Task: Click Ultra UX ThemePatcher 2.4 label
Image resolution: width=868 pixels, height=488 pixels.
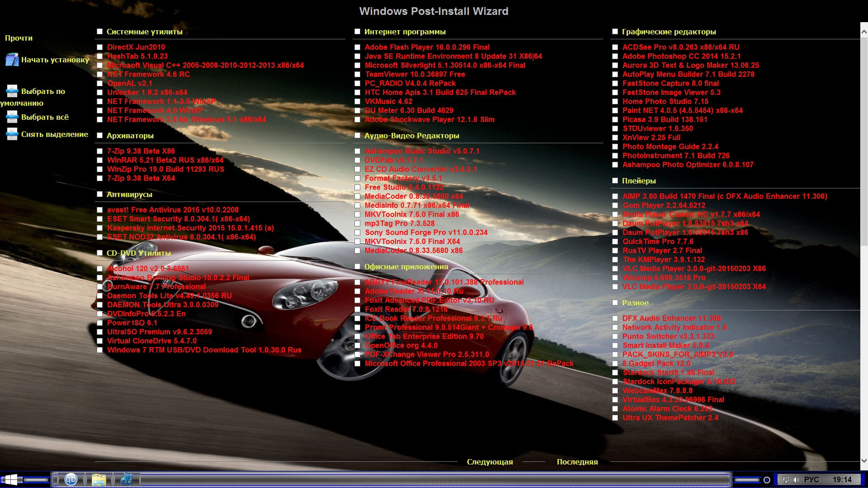Action: click(670, 418)
